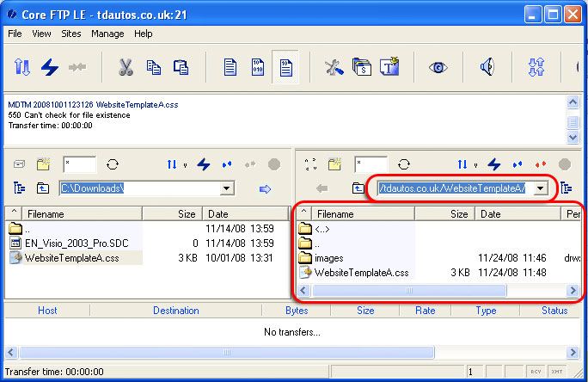Viewport: 588px width, 382px height.
Task: Go up one directory in remote pane
Action: pos(358,188)
